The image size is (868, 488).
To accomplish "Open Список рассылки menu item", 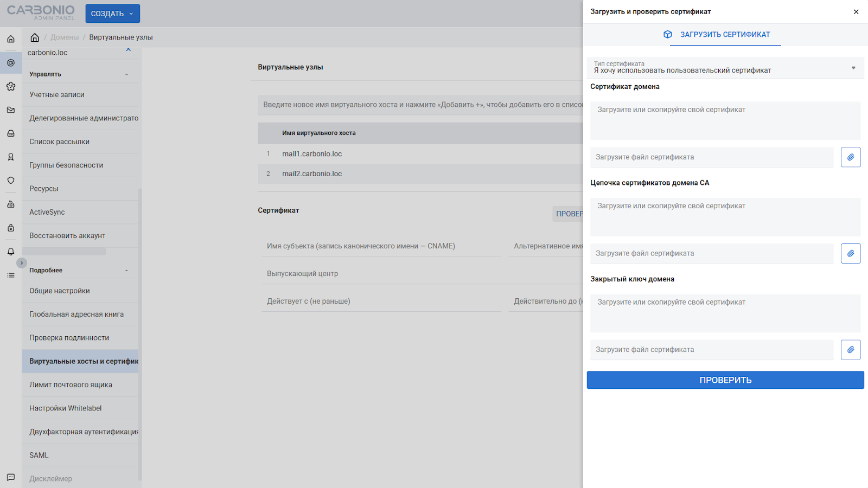I will click(x=80, y=142).
